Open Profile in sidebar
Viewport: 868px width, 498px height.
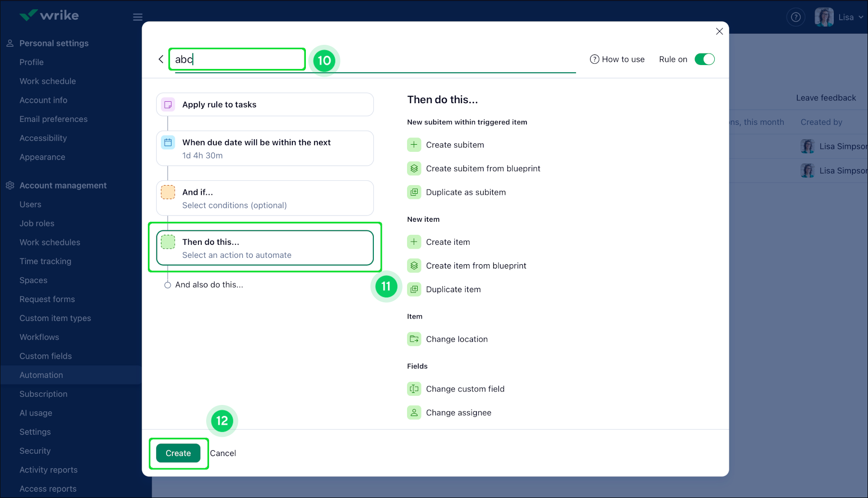(31, 62)
